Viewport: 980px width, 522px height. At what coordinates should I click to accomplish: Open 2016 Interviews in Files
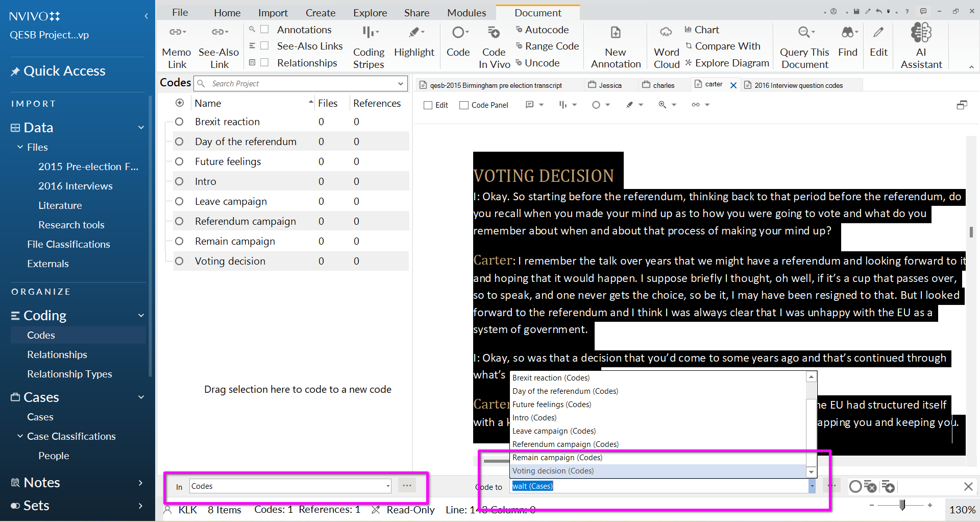click(75, 186)
